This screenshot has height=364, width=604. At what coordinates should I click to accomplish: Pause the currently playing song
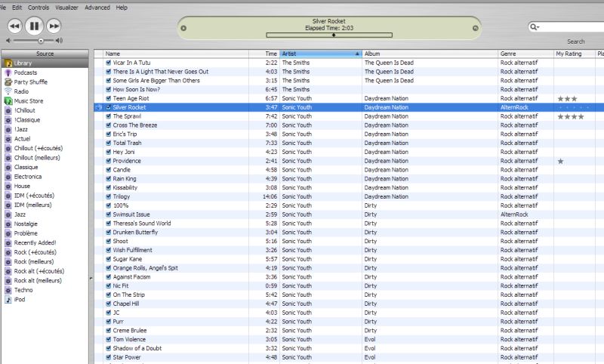(34, 26)
